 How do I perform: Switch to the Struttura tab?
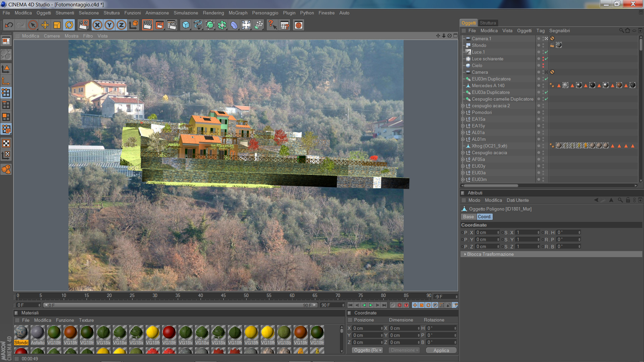(x=488, y=23)
